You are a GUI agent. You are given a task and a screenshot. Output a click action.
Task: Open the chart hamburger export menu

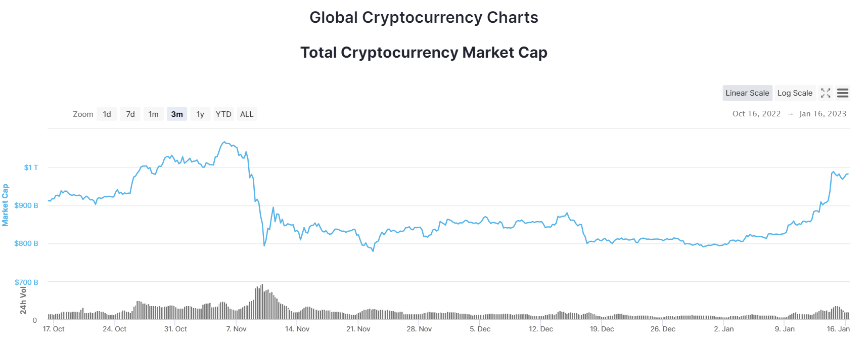click(x=843, y=93)
